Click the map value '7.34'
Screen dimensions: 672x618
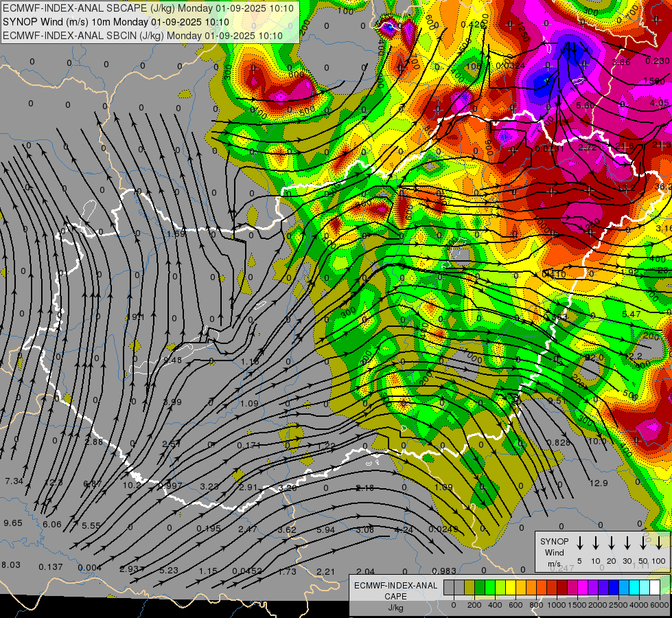[x=14, y=481]
